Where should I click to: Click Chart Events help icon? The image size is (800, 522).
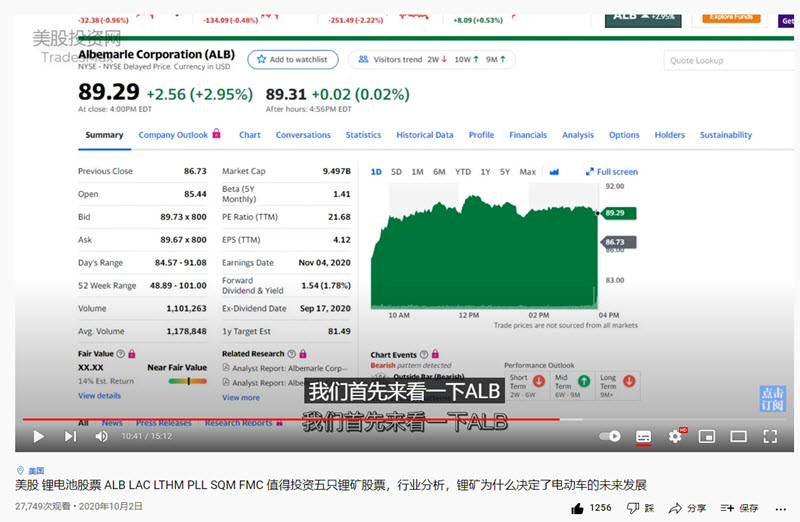(423, 355)
